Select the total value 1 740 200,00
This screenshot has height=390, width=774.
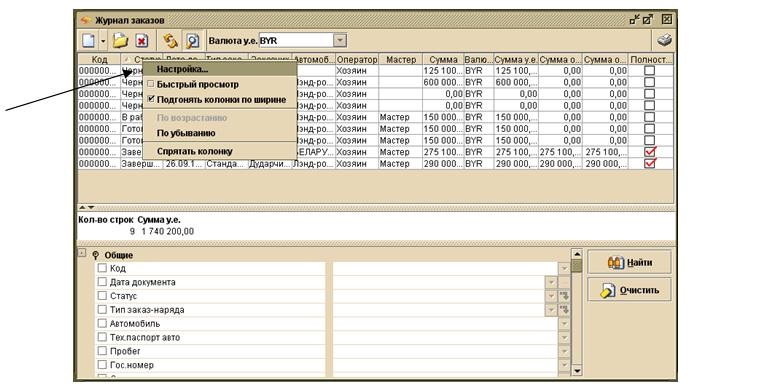coord(168,231)
